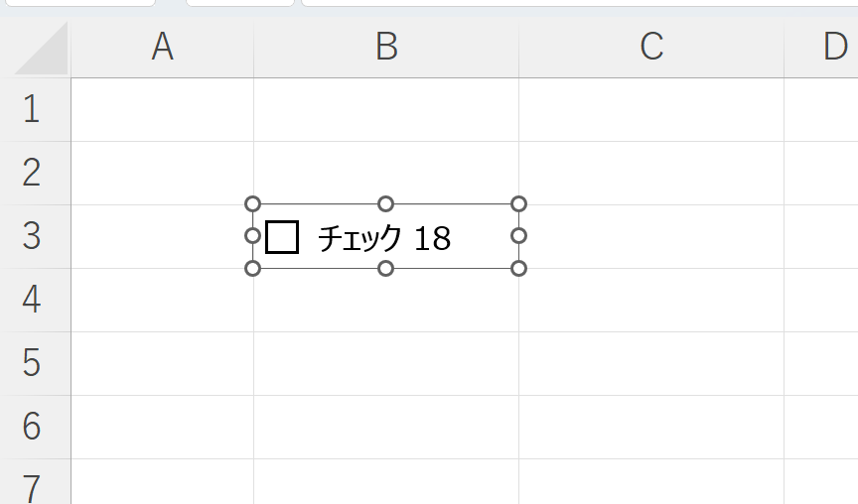Select column B header
Image resolution: width=858 pixels, height=504 pixels.
tap(386, 47)
